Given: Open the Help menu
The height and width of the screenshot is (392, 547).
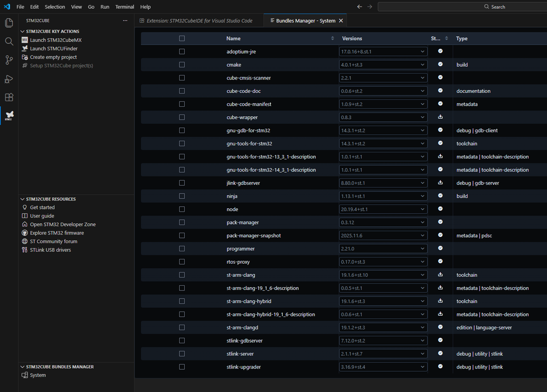Looking at the screenshot, I should [x=145, y=7].
